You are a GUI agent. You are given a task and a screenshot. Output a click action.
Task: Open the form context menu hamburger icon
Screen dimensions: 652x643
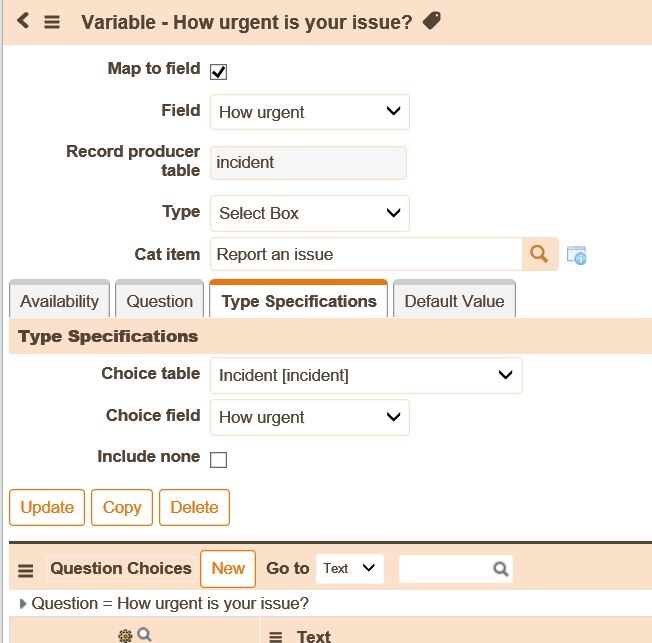point(52,22)
